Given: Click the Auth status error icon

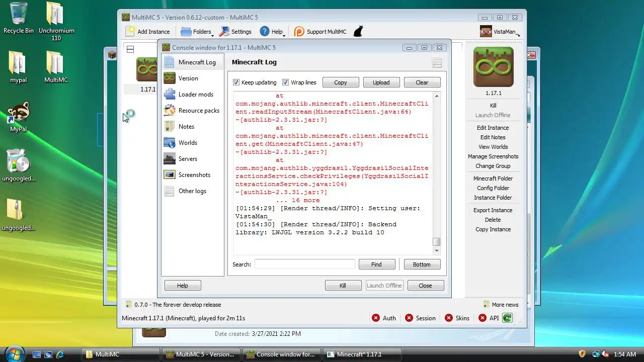Looking at the screenshot, I should click(376, 318).
